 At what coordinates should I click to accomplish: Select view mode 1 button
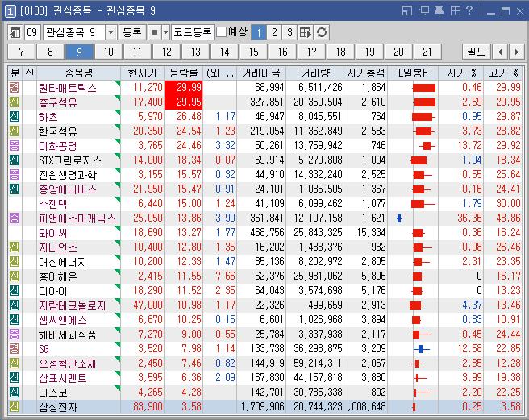pyautogui.click(x=259, y=32)
